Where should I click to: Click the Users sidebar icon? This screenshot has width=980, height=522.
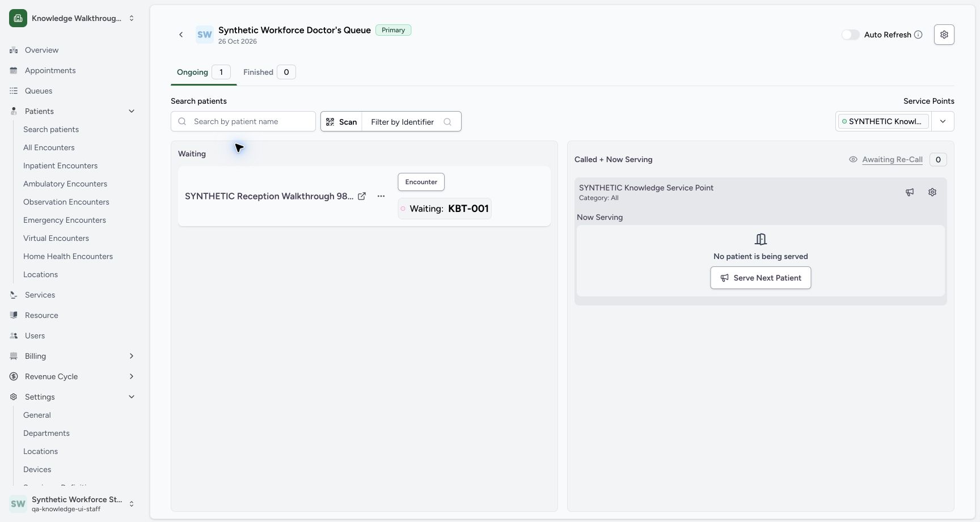point(14,336)
